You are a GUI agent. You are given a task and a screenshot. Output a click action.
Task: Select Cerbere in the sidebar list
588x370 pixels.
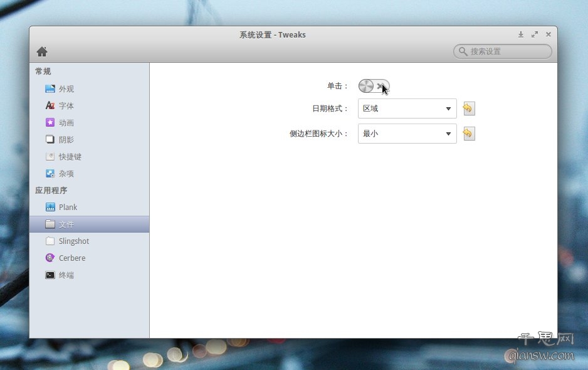[x=89, y=258]
